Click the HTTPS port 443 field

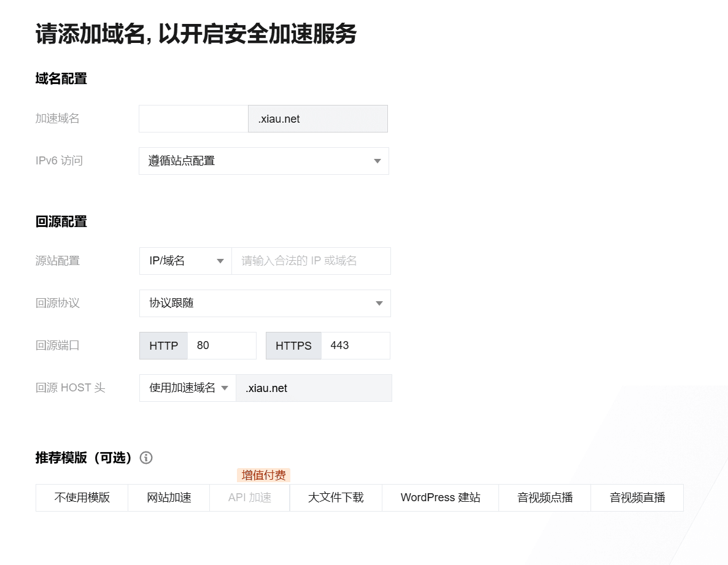coord(355,346)
